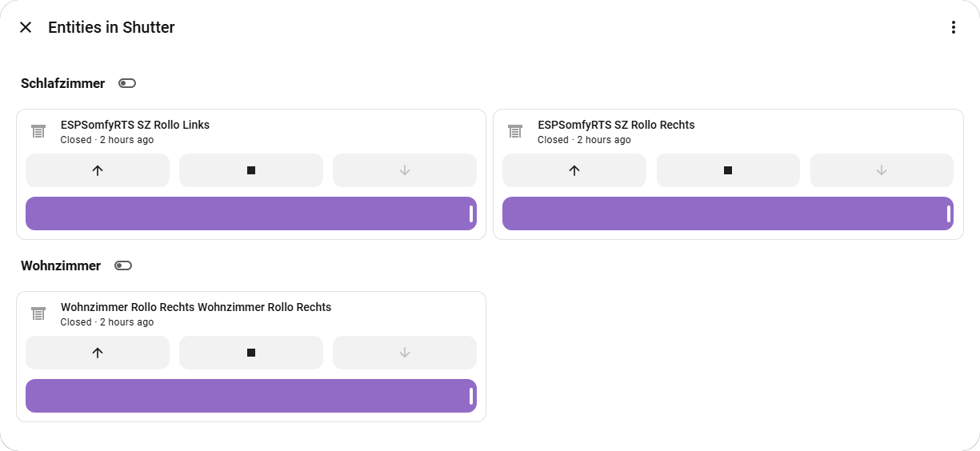Close SZ Rollo Links shutter down

pos(405,170)
